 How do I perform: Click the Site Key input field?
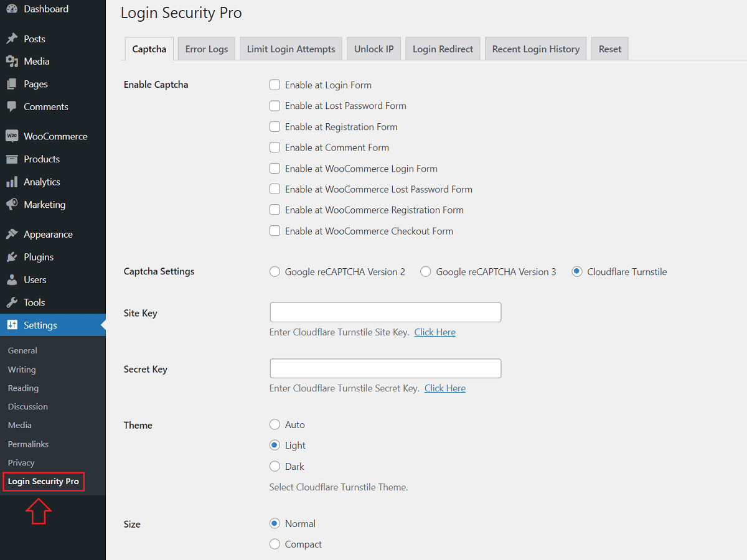[x=385, y=312]
